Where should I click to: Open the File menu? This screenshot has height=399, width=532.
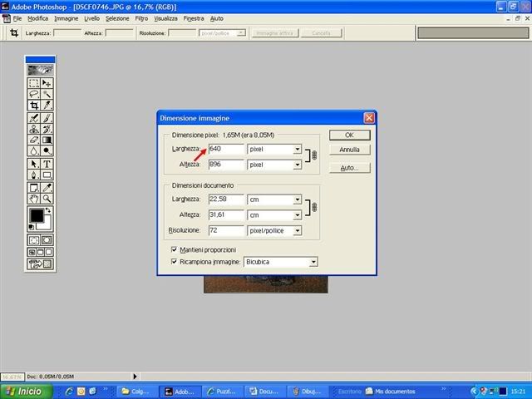[17, 18]
